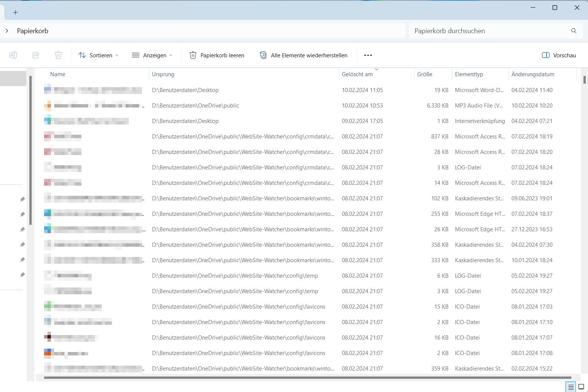588x392 pixels.
Task: Open the Anzeigen dropdown
Action: [x=152, y=55]
